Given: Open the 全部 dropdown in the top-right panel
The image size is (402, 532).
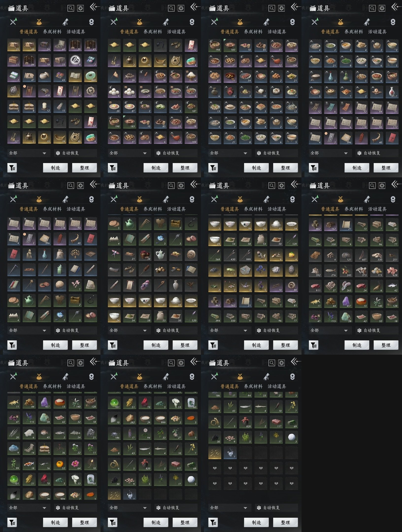Looking at the screenshot, I should point(329,153).
